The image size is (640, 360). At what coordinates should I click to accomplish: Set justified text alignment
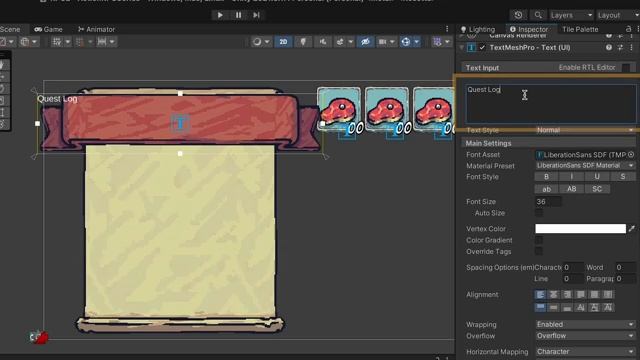point(581,294)
